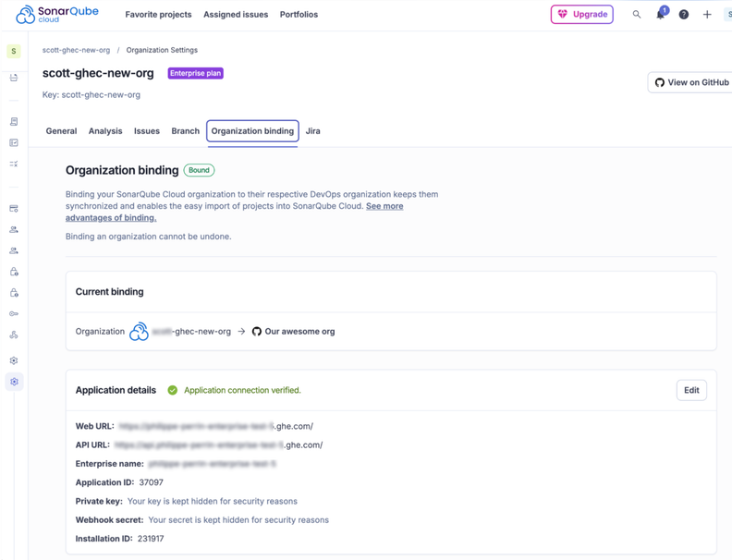Screen dimensions: 732x560
Task: Click GitHub icon beside Our awesome org
Action: [x=256, y=332]
